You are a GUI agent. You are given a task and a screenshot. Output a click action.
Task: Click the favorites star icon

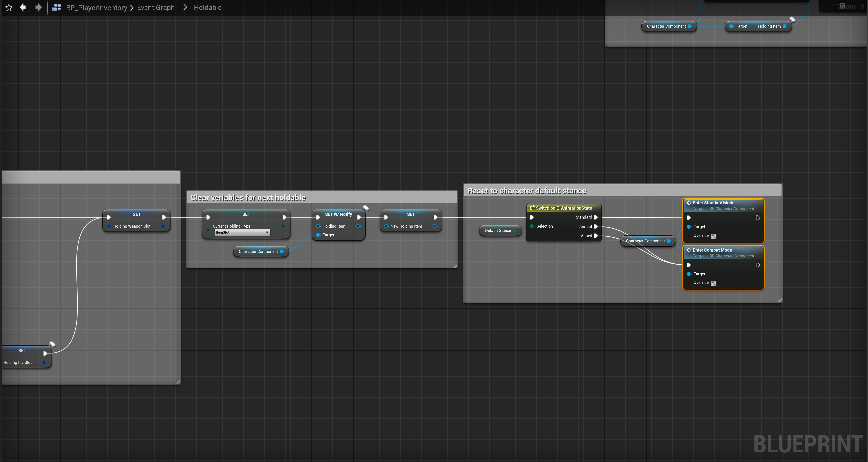(x=9, y=7)
